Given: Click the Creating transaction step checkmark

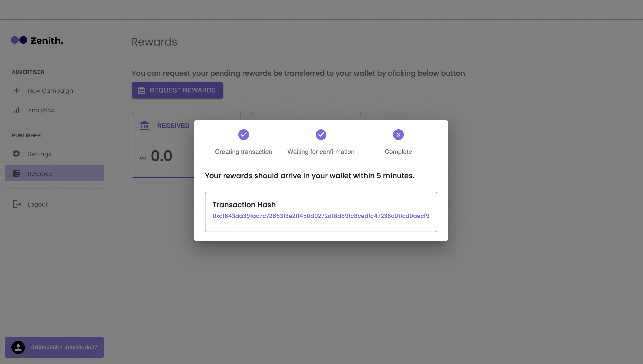Looking at the screenshot, I should [243, 135].
